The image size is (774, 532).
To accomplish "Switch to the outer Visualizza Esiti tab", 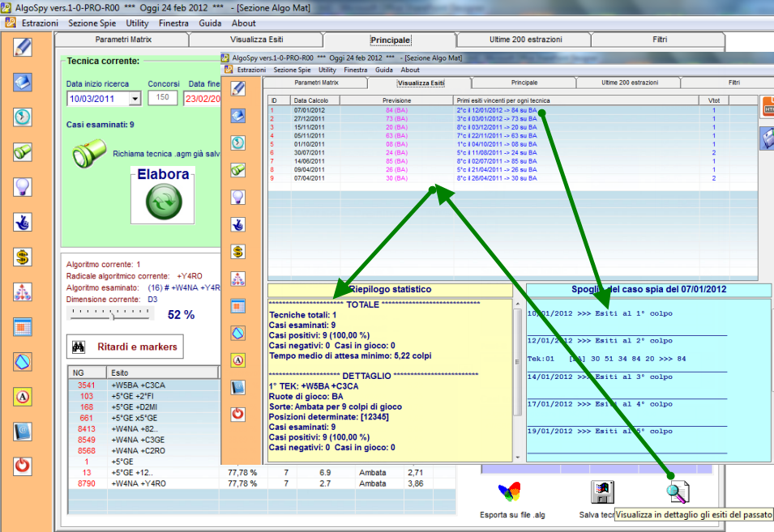I will [257, 40].
